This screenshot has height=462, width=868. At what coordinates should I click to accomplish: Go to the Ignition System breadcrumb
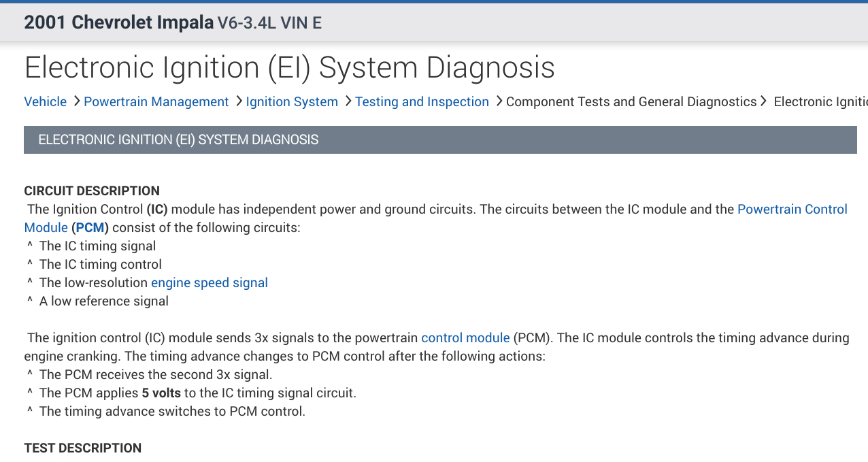pos(292,101)
